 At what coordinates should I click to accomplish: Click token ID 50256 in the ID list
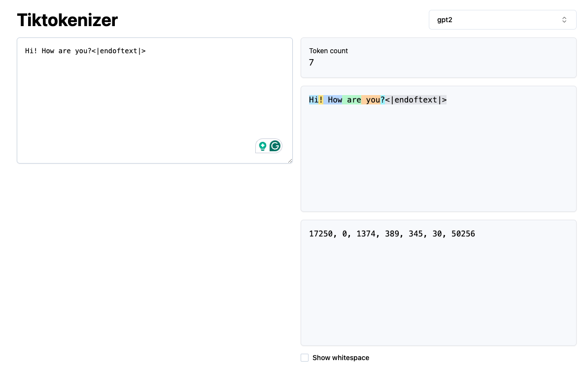point(463,234)
